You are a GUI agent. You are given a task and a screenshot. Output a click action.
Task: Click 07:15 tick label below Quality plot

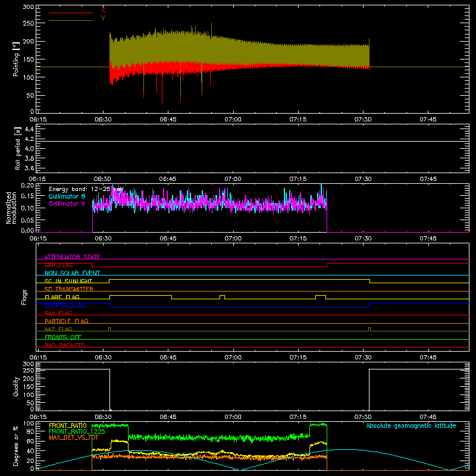pyautogui.click(x=298, y=417)
